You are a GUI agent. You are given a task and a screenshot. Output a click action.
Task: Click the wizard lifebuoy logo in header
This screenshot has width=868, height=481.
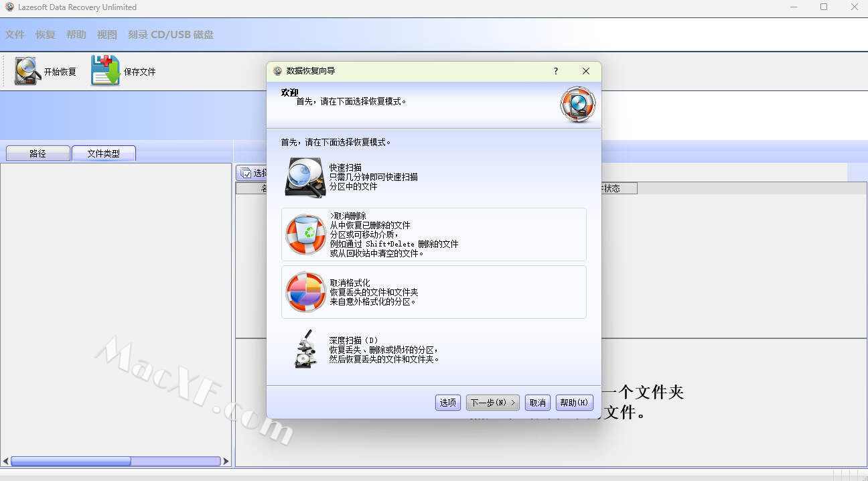pyautogui.click(x=577, y=105)
